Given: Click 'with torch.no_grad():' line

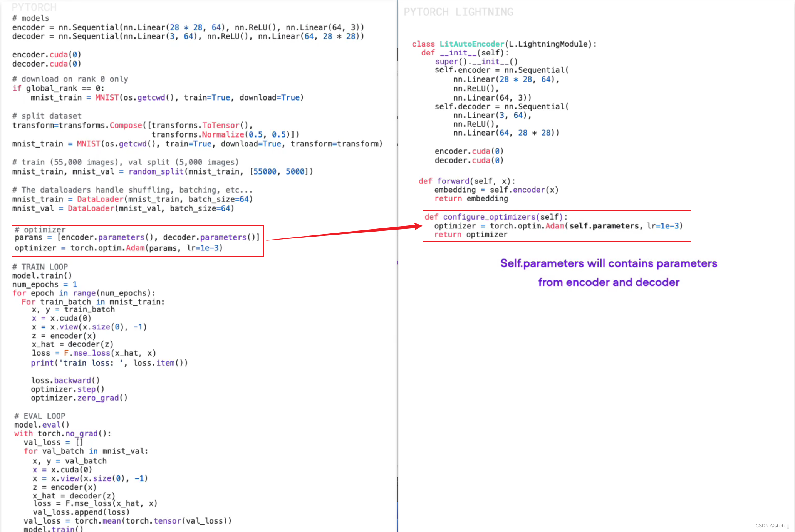Looking at the screenshot, I should [62, 433].
